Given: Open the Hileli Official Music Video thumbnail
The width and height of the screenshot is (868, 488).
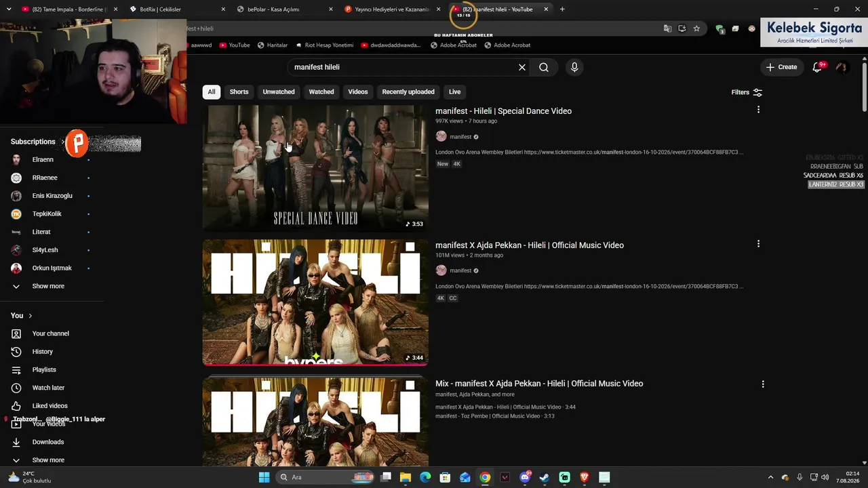Looking at the screenshot, I should [x=315, y=302].
